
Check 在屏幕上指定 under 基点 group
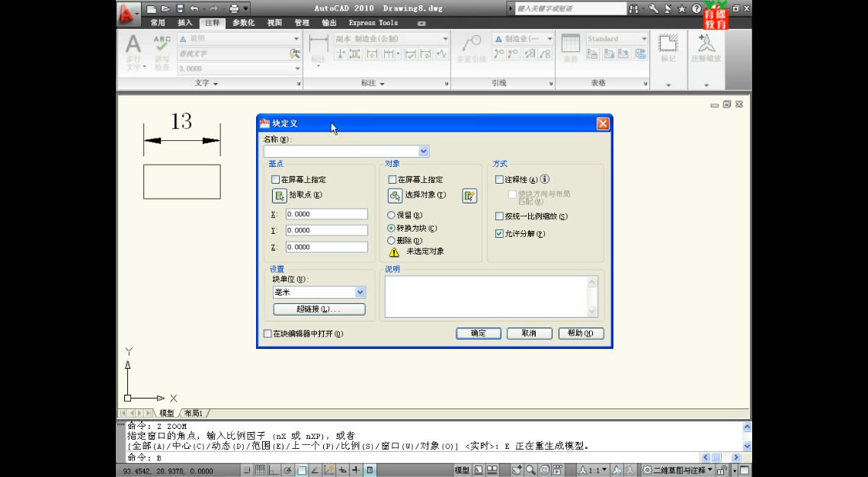[x=275, y=179]
